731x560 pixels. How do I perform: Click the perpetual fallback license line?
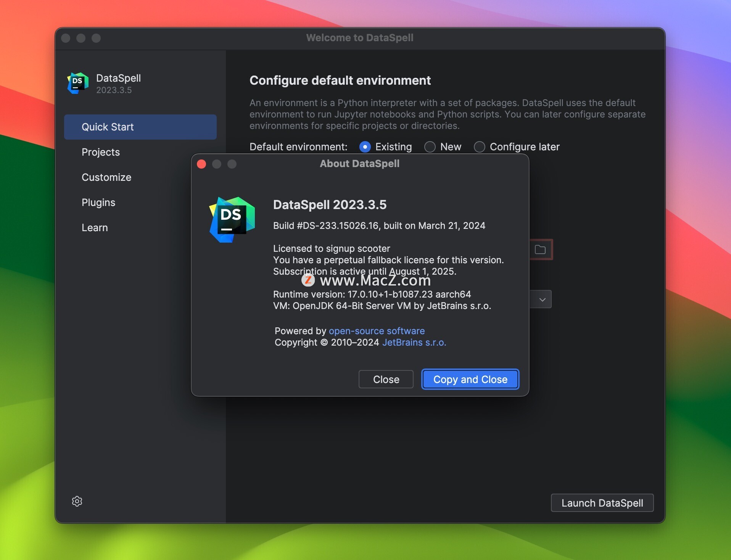point(388,260)
